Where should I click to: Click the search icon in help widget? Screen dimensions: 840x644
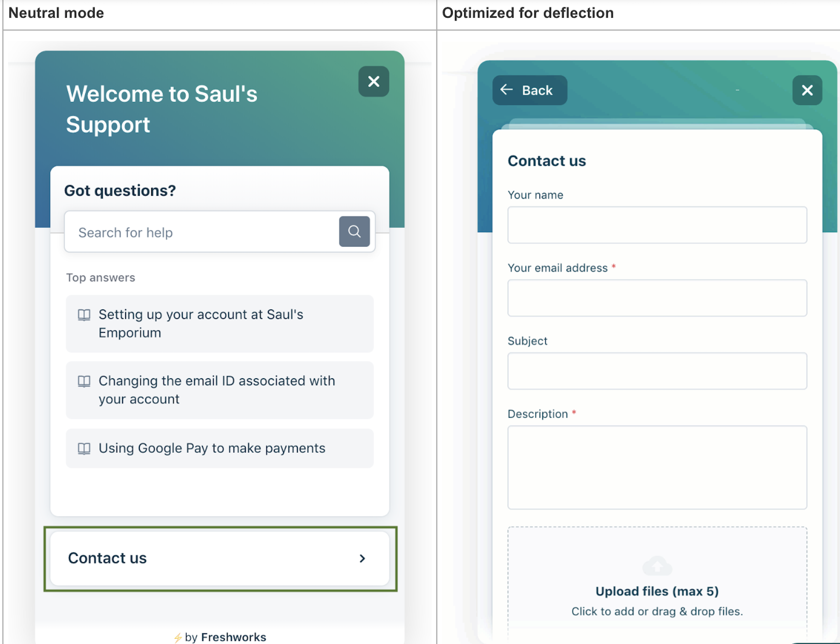pyautogui.click(x=354, y=232)
